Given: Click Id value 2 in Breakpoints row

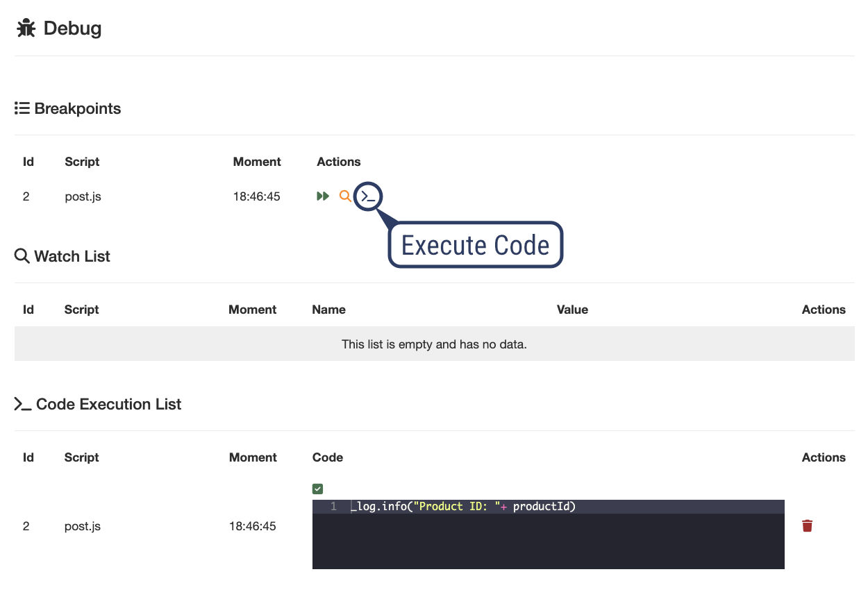Looking at the screenshot, I should [x=26, y=196].
